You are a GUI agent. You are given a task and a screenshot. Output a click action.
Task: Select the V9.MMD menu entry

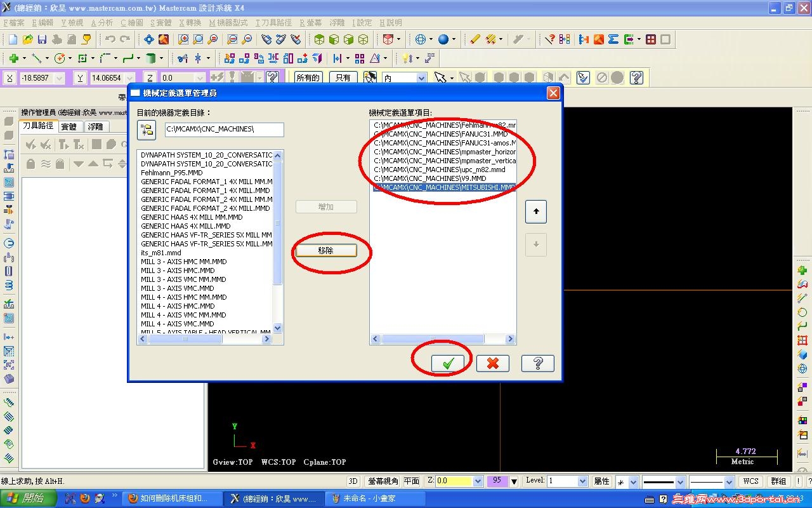[x=430, y=178]
